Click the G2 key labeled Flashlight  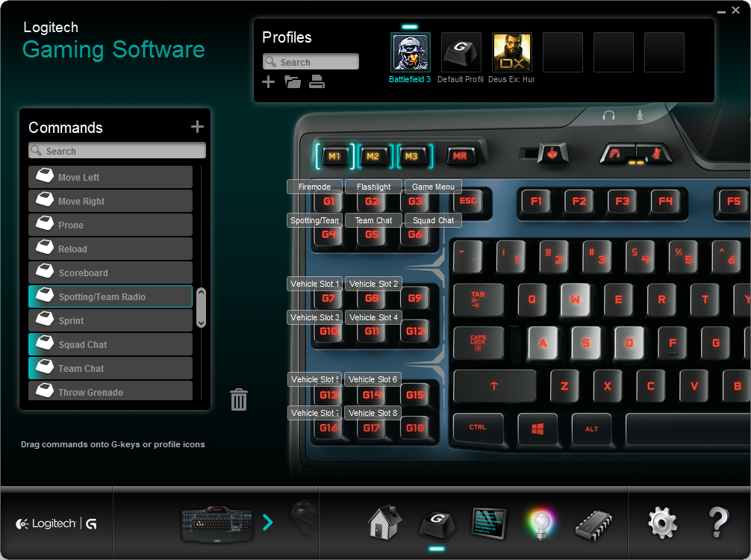(x=372, y=201)
